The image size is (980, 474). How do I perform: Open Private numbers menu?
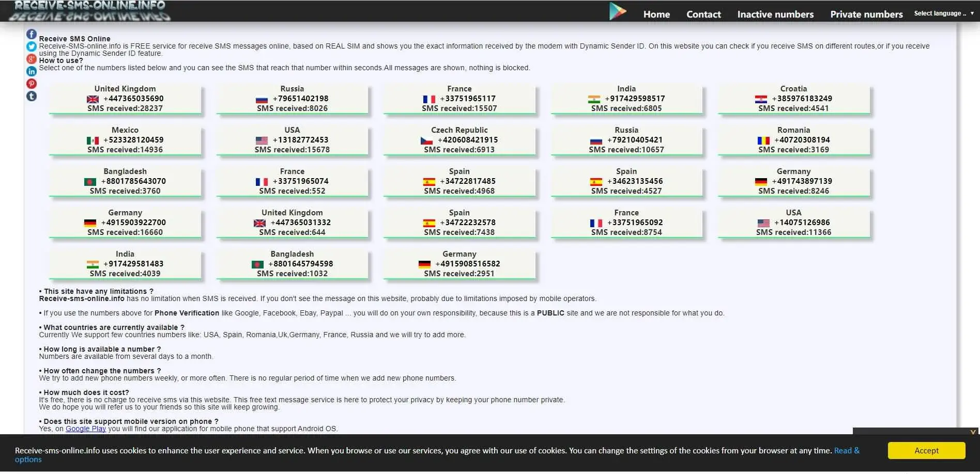click(x=866, y=14)
